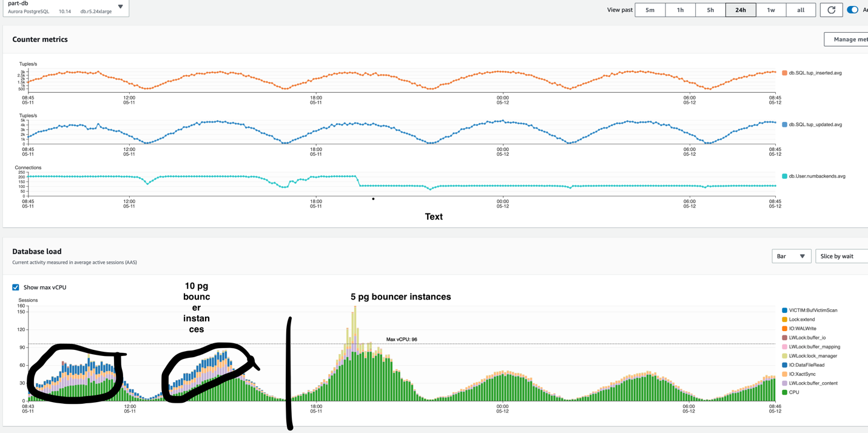Click the LWLock:buffer_mapping legend swatch
Screen dimensions: 868x433
pos(784,347)
